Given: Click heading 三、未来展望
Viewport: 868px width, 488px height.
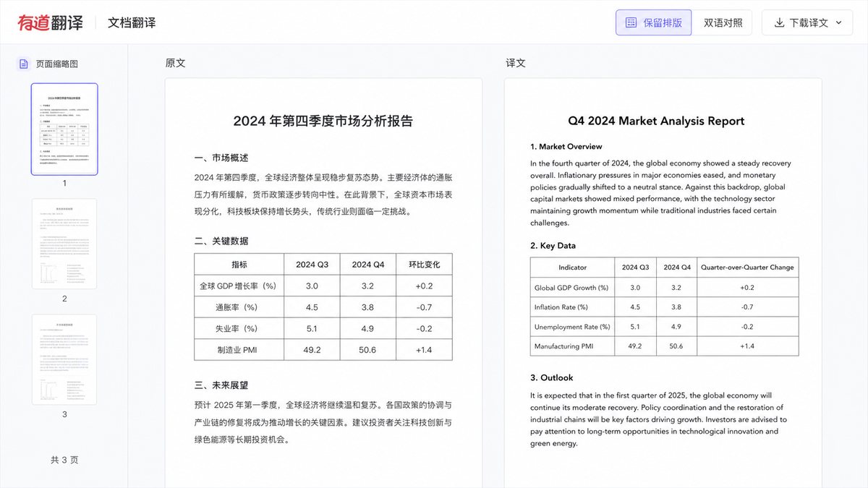Looking at the screenshot, I should tap(221, 385).
